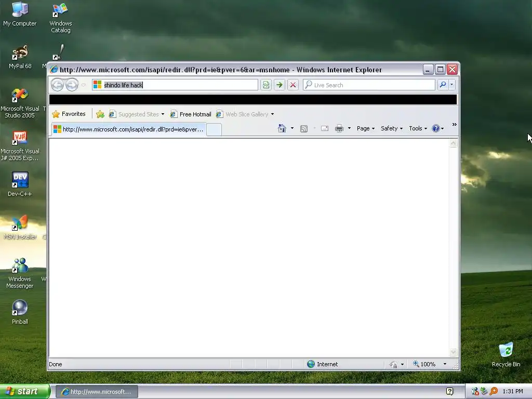
Task: Expand the Print dropdown arrow
Action: click(x=349, y=128)
